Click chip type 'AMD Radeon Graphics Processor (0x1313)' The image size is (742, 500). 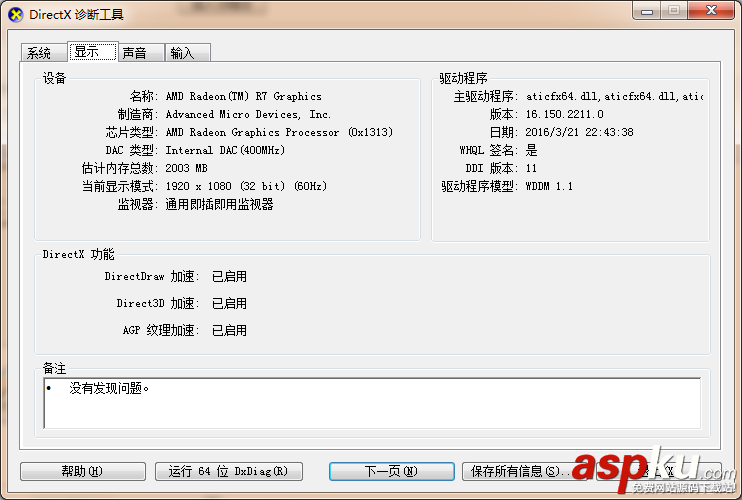tap(279, 132)
